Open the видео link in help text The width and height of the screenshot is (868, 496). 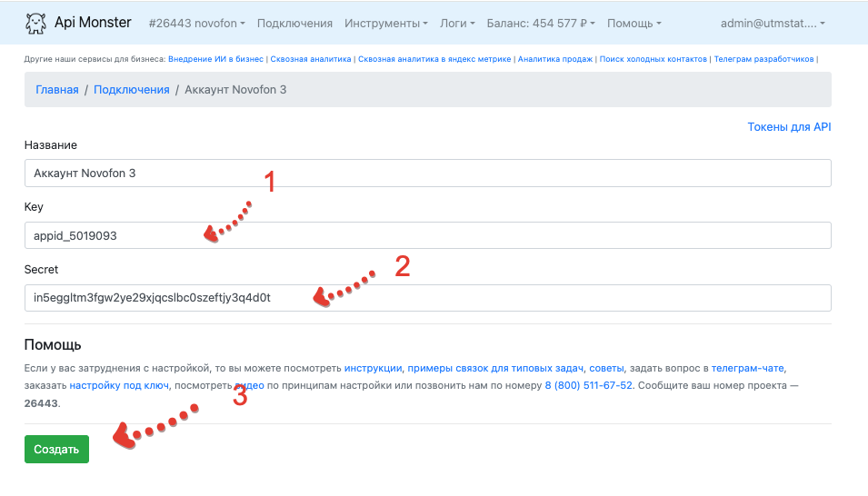(250, 385)
